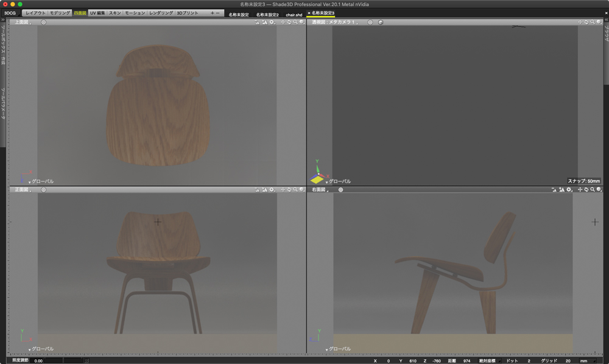Open the 3DCG mode button
609x364 pixels.
pos(10,13)
